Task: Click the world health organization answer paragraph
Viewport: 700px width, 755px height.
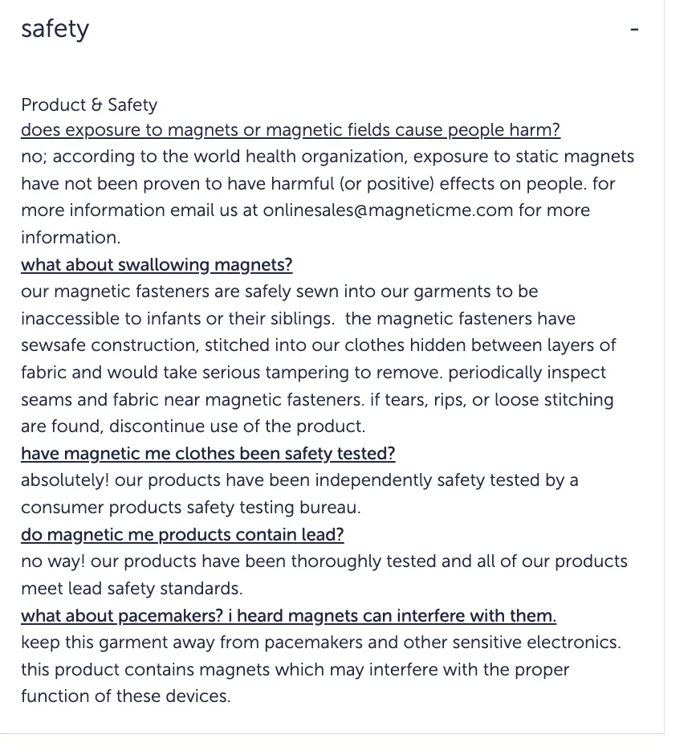Action: [x=328, y=197]
